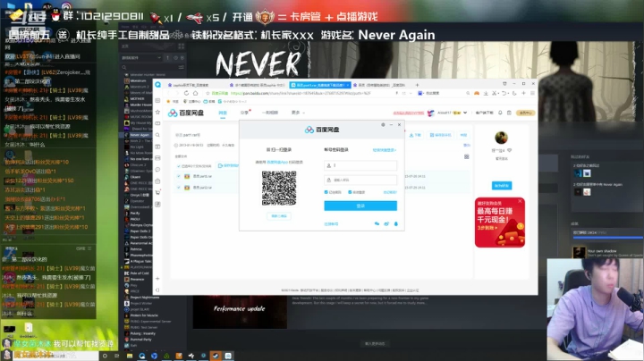
Task: Click Weibo login icon in login dialog
Action: point(386,224)
